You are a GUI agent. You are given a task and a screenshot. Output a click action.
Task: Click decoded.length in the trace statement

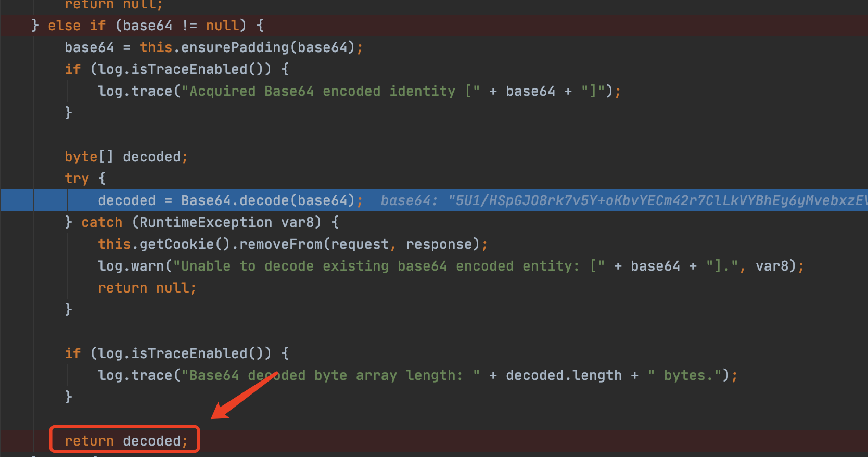pyautogui.click(x=564, y=375)
